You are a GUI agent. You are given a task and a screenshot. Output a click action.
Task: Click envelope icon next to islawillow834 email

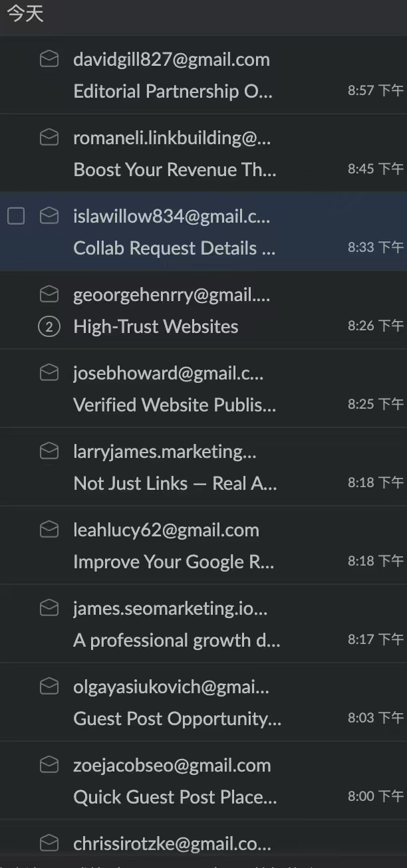49,216
